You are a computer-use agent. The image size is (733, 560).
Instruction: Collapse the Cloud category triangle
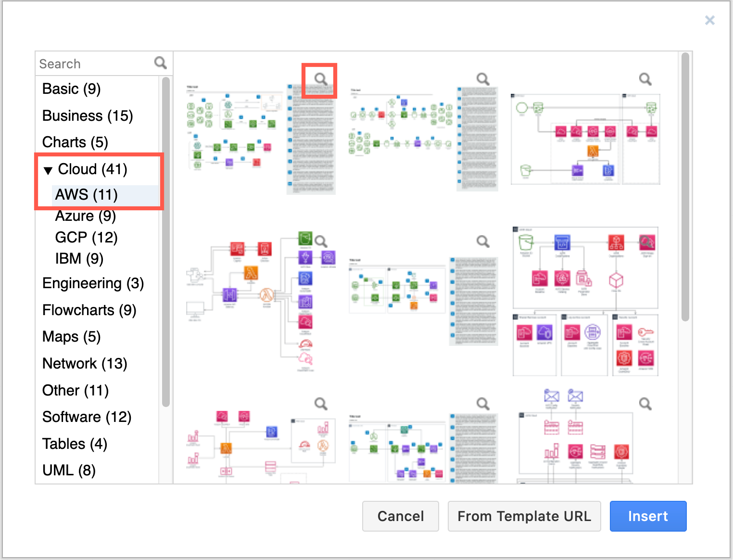(x=48, y=169)
